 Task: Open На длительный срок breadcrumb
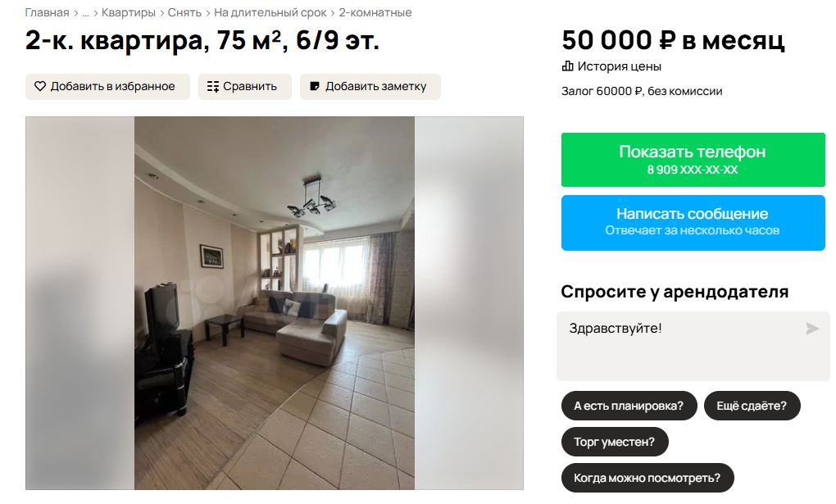coord(270,13)
